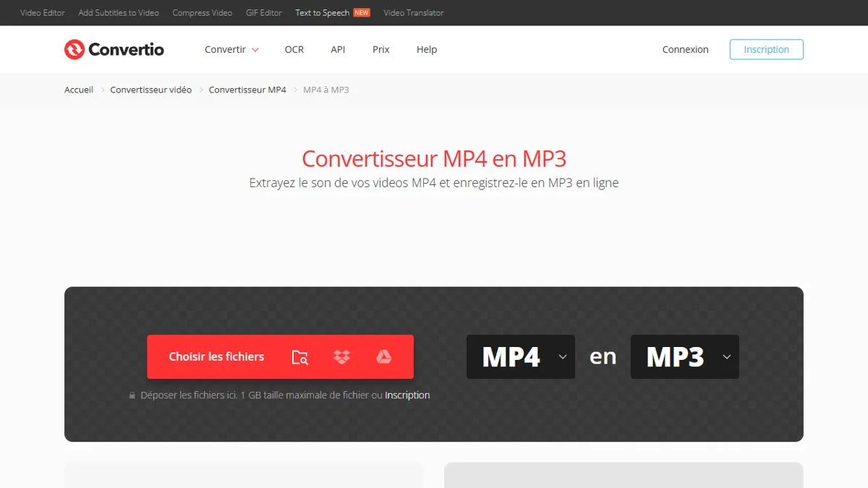This screenshot has height=488, width=868.
Task: Open the Text to Speech link
Action: click(323, 13)
